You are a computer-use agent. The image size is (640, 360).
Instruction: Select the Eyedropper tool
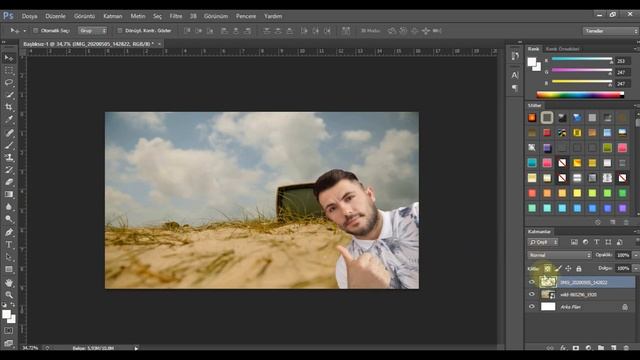[x=9, y=120]
